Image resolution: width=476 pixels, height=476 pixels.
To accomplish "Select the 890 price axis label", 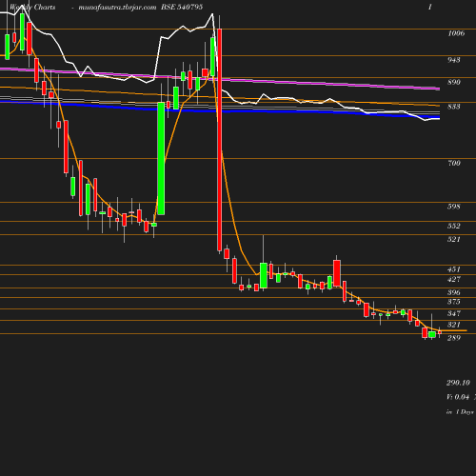I will pyautogui.click(x=454, y=82).
